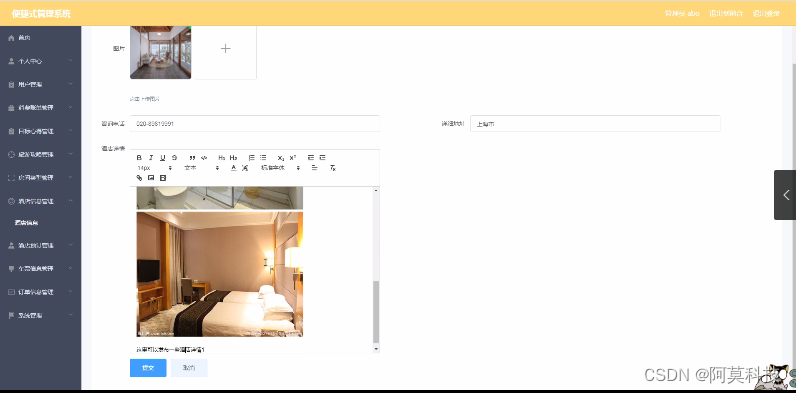Image resolution: width=796 pixels, height=393 pixels.
Task: Clear formatting with the Tx icon
Action: click(x=333, y=168)
